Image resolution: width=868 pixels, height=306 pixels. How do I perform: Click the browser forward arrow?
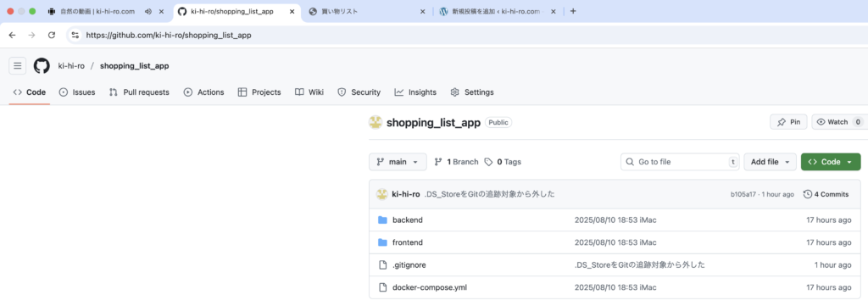point(31,35)
